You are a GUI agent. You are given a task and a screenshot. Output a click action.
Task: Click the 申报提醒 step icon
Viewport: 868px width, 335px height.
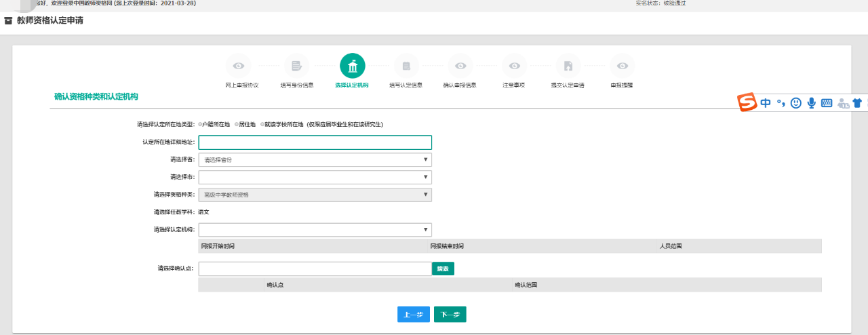pos(622,66)
